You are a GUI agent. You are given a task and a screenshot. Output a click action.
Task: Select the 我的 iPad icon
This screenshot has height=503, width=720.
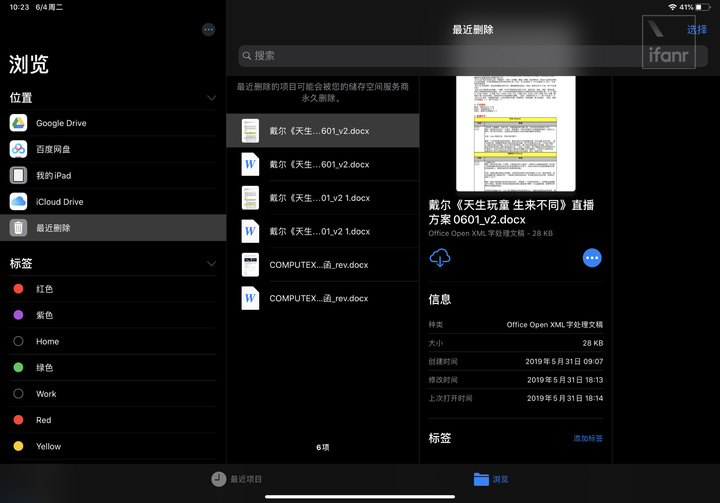click(x=18, y=175)
